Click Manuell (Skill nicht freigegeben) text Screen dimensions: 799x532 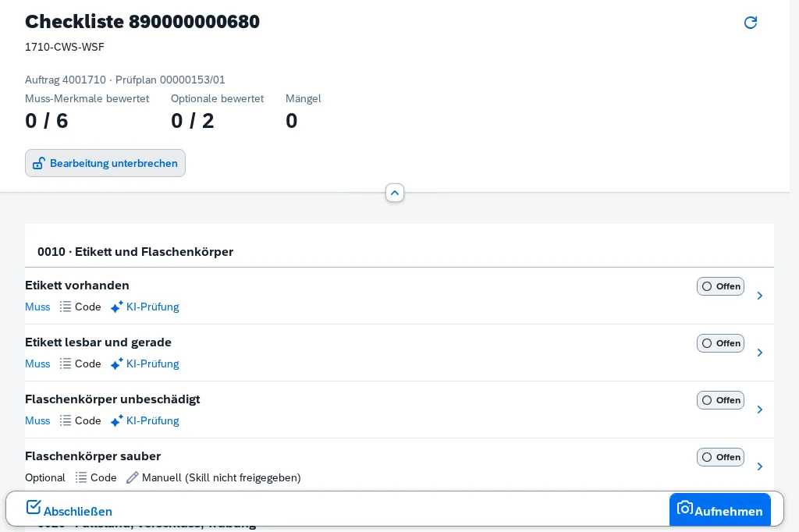221,478
